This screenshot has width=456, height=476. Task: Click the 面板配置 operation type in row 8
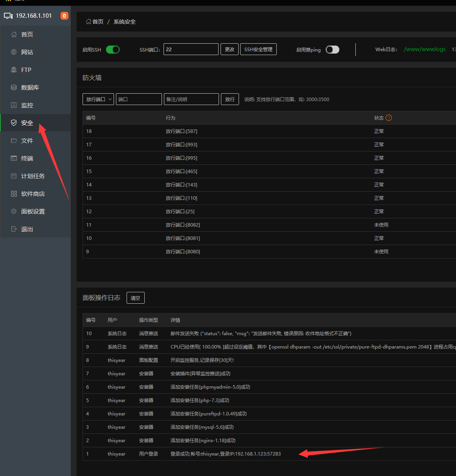click(x=149, y=360)
